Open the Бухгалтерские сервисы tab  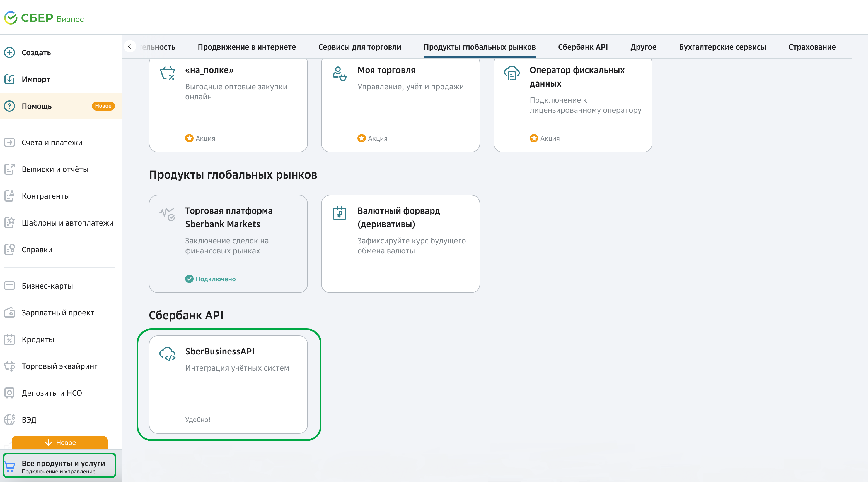(722, 47)
